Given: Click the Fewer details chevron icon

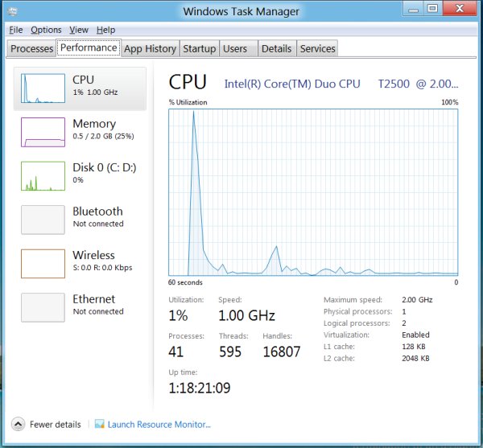Looking at the screenshot, I should click(19, 425).
